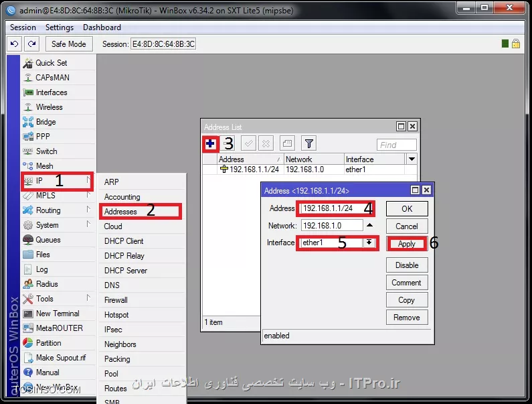Select DHCP Relay in the IP submenu
532x404 pixels.
142,256
